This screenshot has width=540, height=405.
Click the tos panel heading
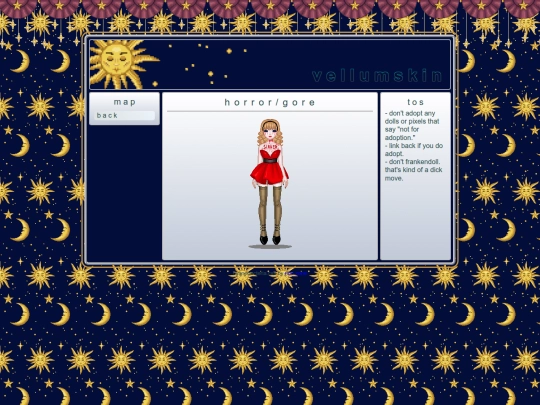pyautogui.click(x=416, y=102)
